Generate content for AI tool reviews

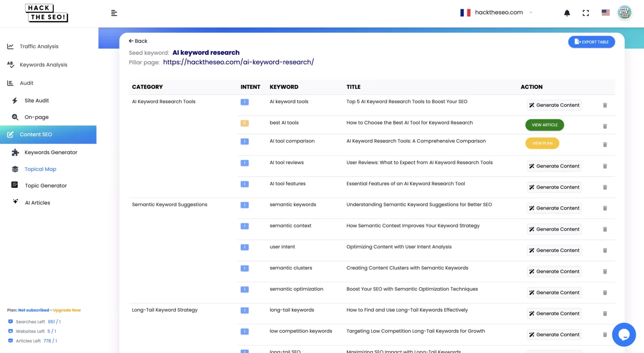point(554,166)
